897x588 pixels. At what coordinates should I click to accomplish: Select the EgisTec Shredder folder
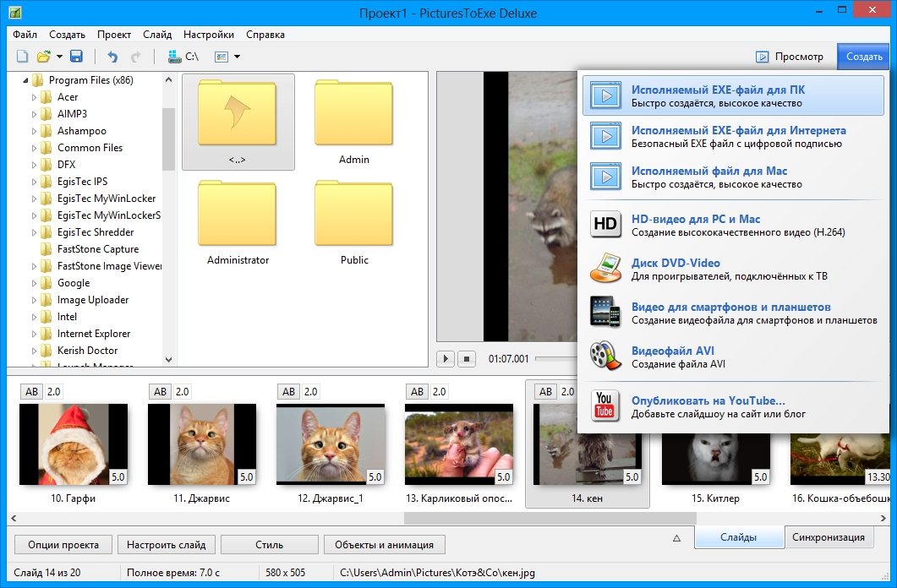tap(96, 232)
